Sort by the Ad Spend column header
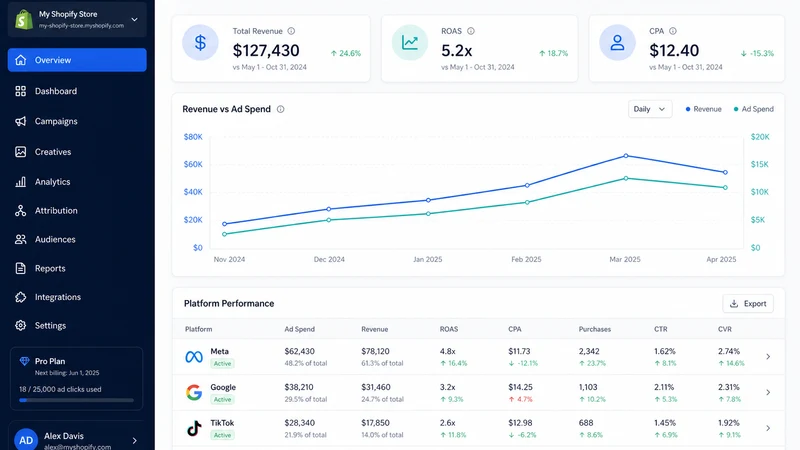This screenshot has height=450, width=800. click(x=299, y=329)
